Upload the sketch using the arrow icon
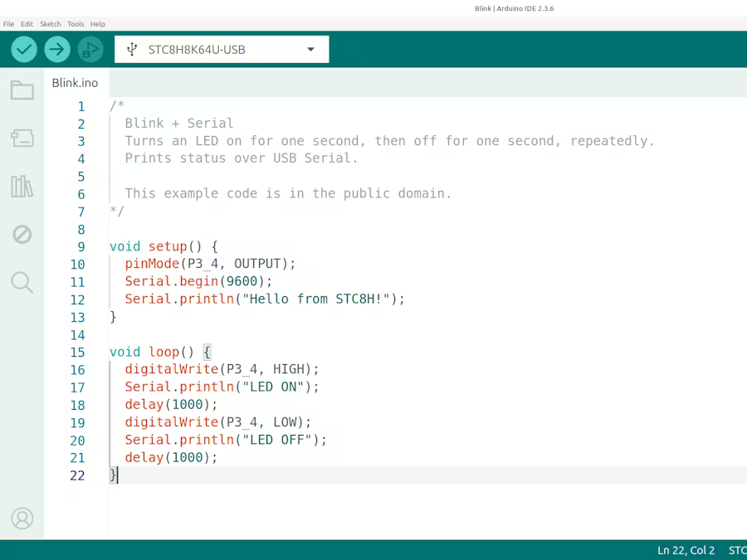 (x=56, y=49)
